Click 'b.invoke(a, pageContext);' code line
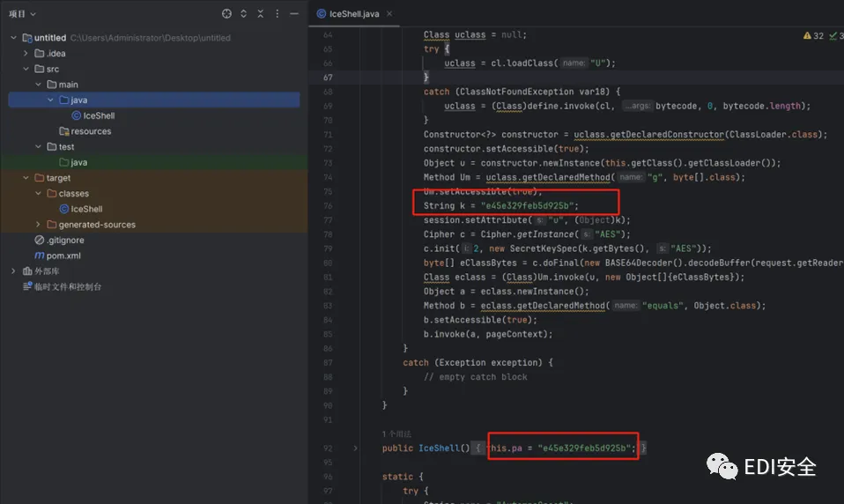Image resolution: width=844 pixels, height=504 pixels. (488, 334)
